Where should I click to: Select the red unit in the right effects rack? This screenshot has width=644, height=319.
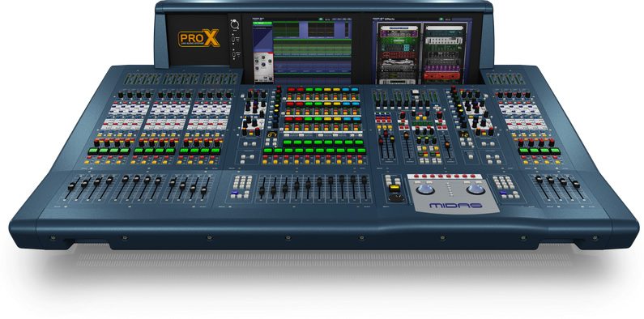click(x=441, y=76)
